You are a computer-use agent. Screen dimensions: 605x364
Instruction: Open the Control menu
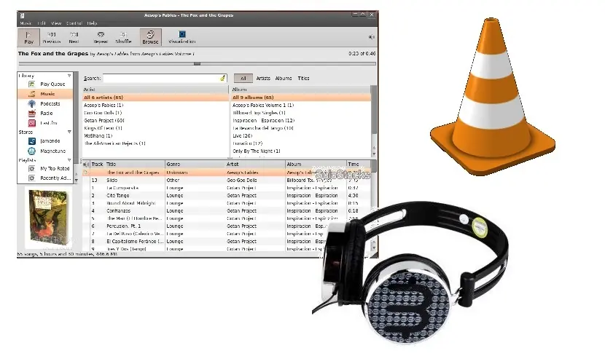point(74,23)
